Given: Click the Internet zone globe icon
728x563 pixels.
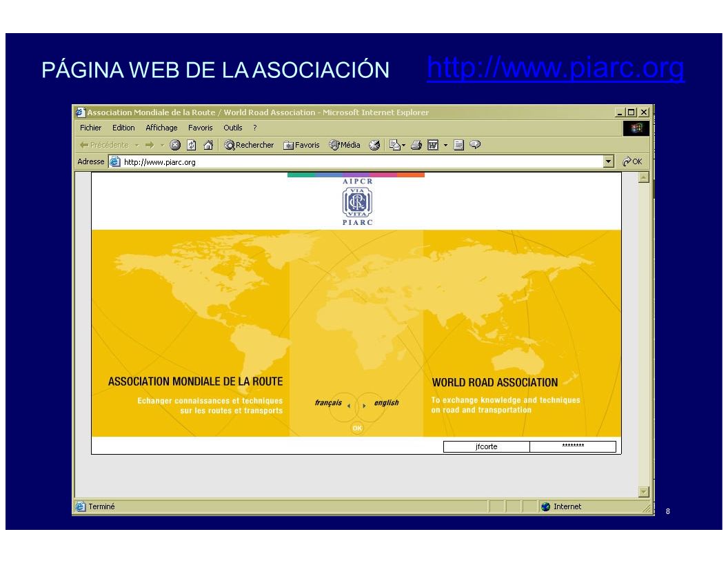Looking at the screenshot, I should tap(545, 507).
